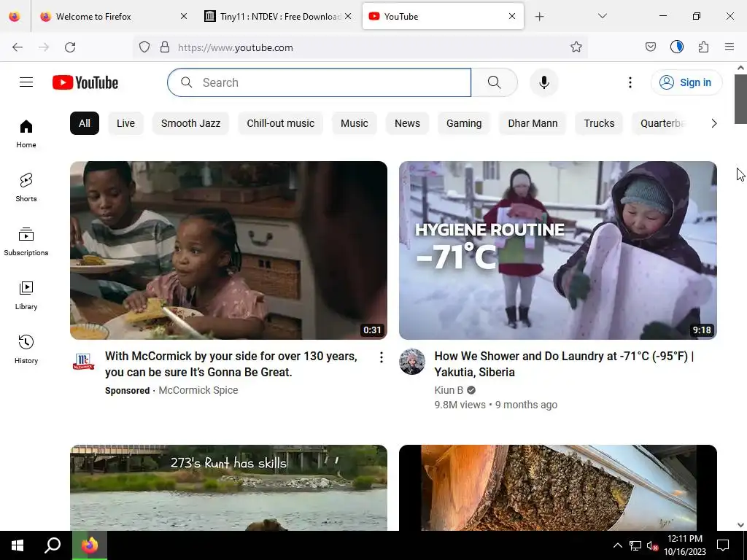747x560 pixels.
Task: Show more category chips with right arrow
Action: [713, 123]
